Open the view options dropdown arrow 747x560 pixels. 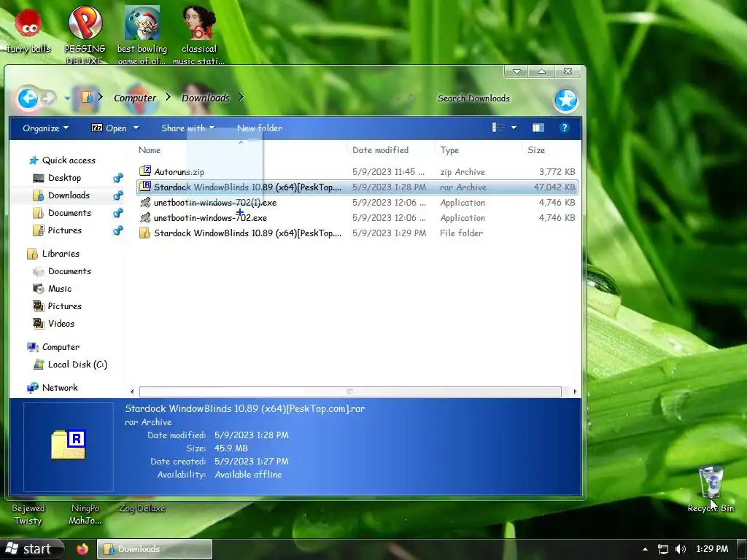[x=514, y=128]
